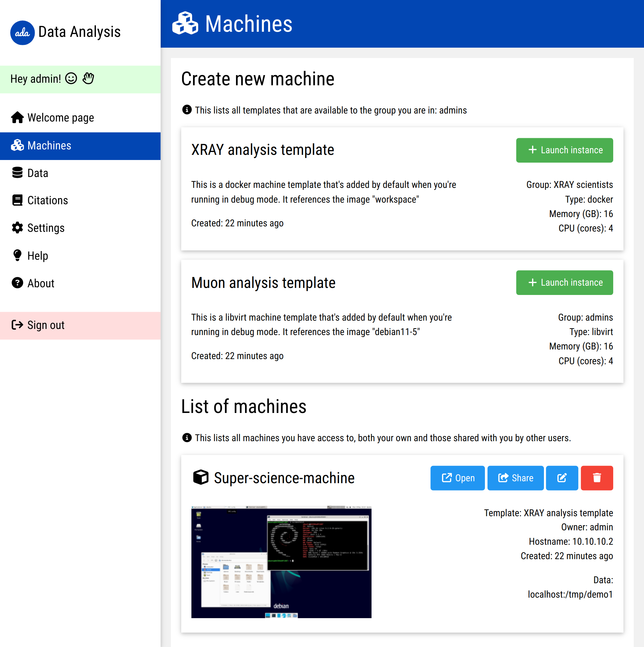Click the Machines cubes header icon
Viewport: 644px width, 647px height.
coord(185,23)
